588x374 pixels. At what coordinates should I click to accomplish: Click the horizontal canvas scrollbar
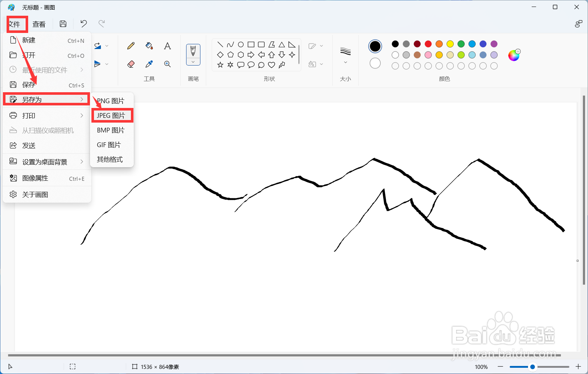click(284, 355)
